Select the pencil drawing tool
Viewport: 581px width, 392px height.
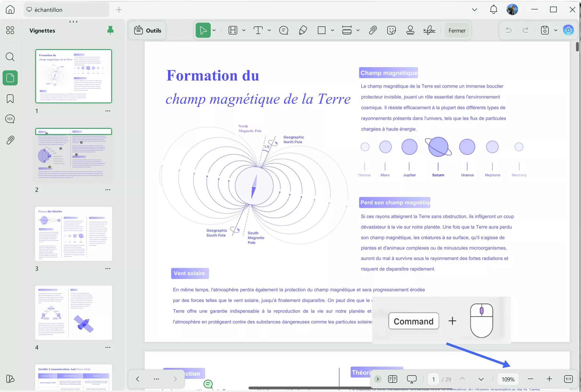(303, 30)
